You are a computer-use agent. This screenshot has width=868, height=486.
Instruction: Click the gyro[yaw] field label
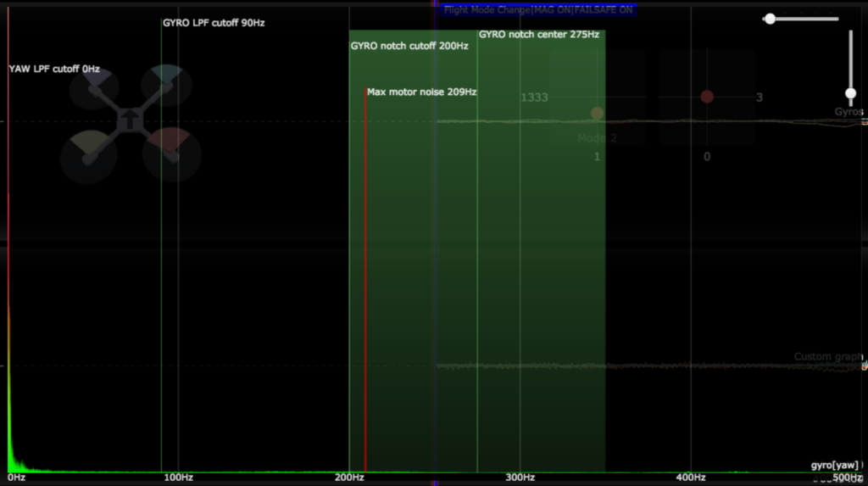(x=834, y=465)
